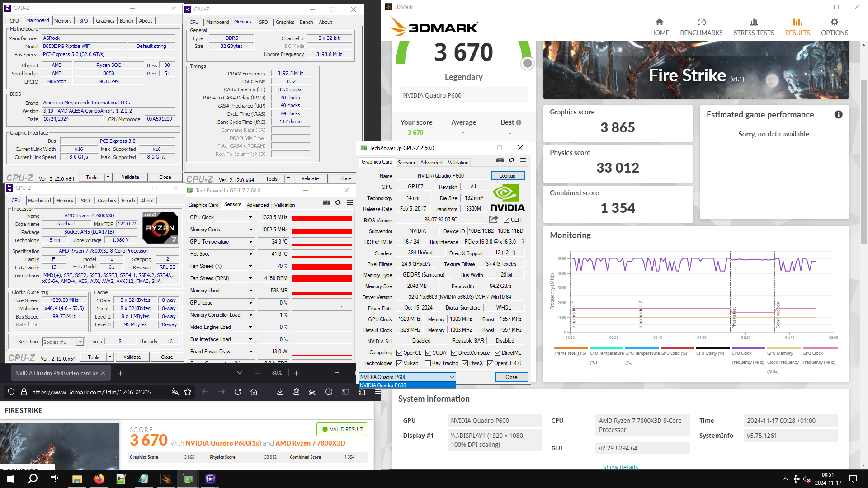Open RESULTS tab in 3DMark
Screen dimensions: 868x488
tap(797, 27)
